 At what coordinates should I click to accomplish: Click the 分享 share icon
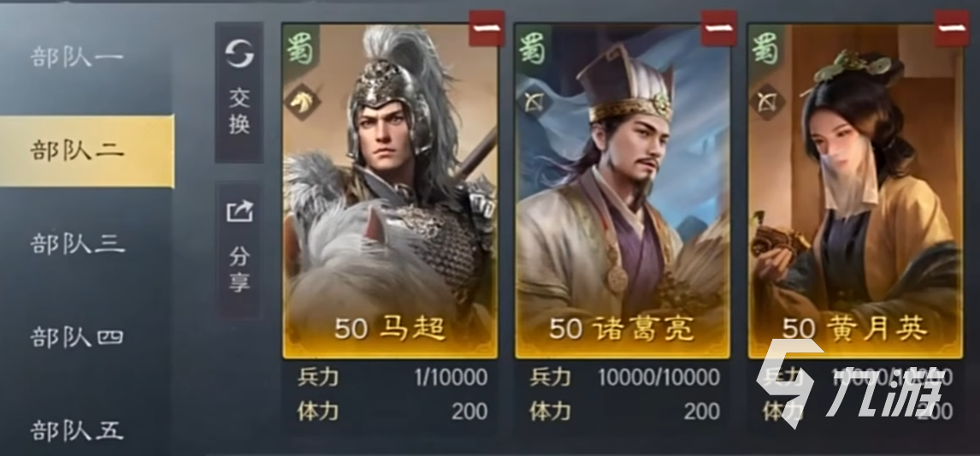pos(239,210)
